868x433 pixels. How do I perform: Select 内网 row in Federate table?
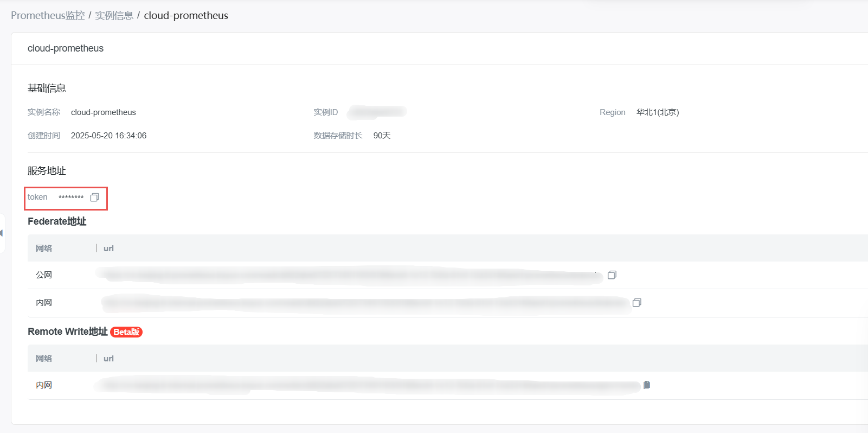(44, 303)
